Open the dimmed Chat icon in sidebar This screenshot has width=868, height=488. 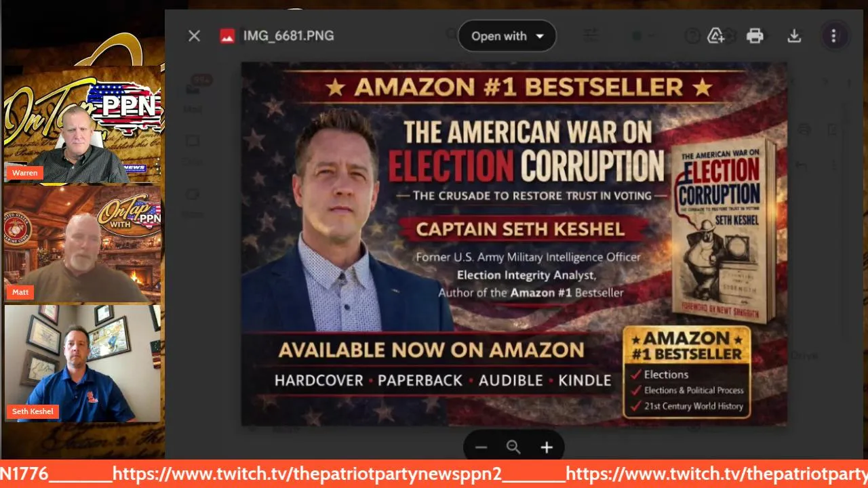pos(193,144)
